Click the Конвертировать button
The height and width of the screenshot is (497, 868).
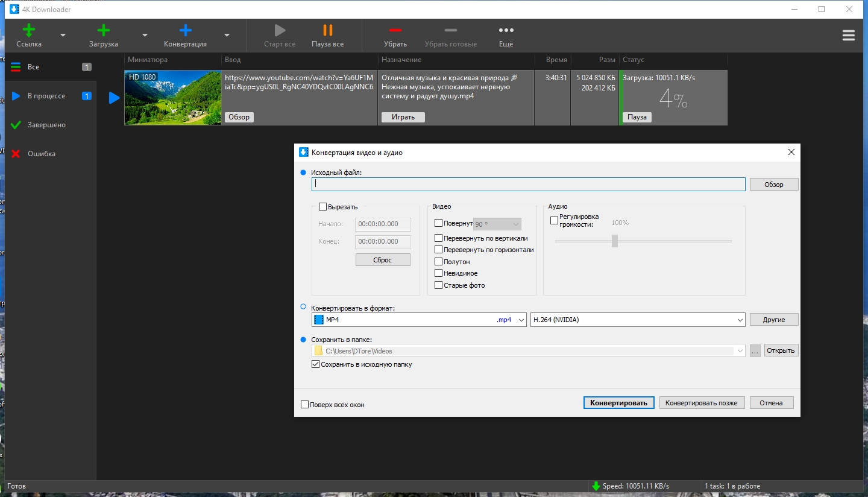[618, 403]
